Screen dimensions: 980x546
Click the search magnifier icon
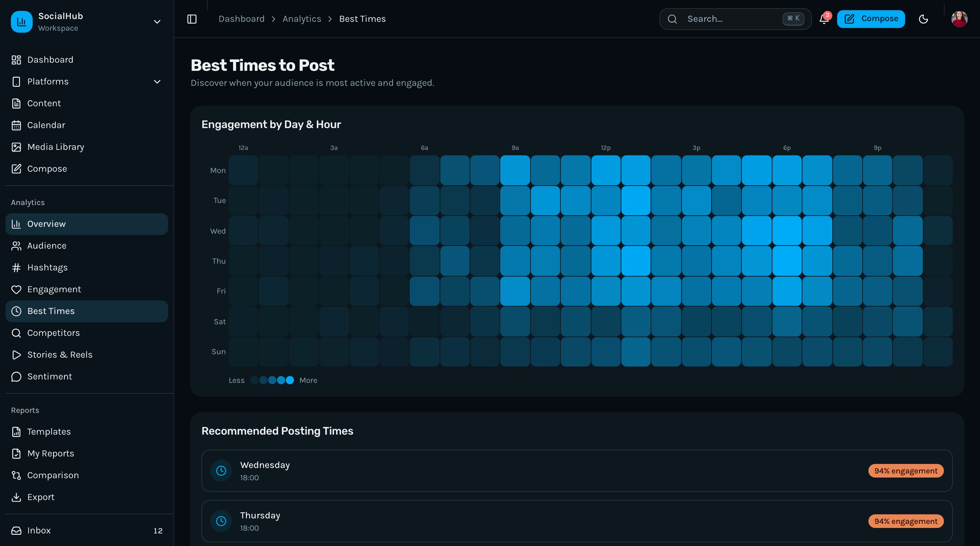point(672,19)
